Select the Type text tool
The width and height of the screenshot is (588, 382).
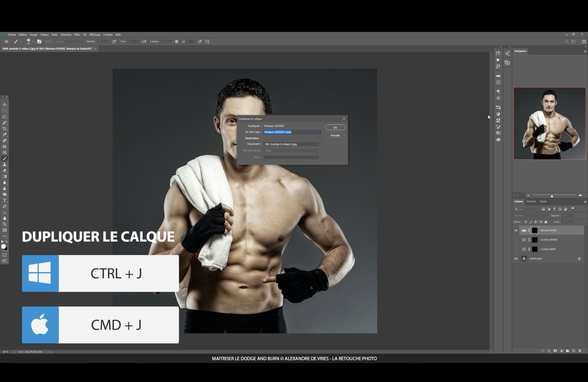pos(5,200)
